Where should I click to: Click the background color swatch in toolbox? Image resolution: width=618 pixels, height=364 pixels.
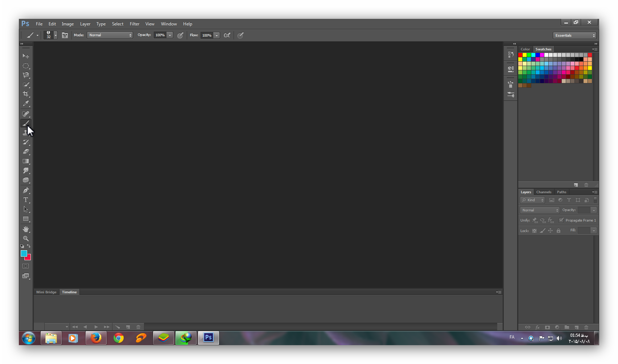coord(29,258)
